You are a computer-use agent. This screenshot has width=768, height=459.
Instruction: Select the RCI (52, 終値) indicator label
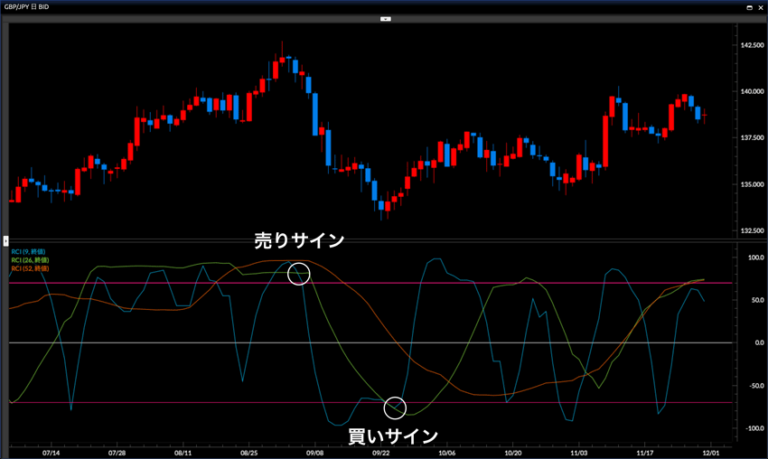[31, 269]
